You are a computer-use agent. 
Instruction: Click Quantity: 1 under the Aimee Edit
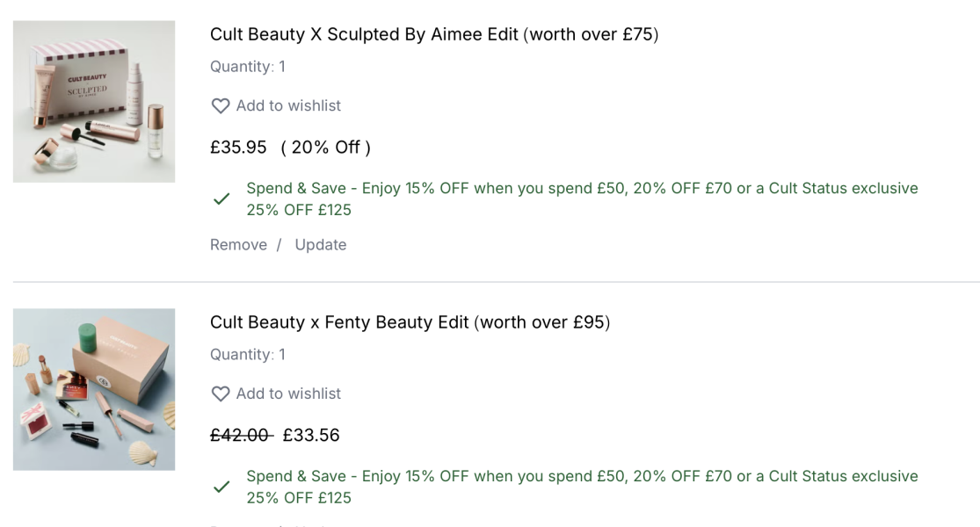coord(247,66)
